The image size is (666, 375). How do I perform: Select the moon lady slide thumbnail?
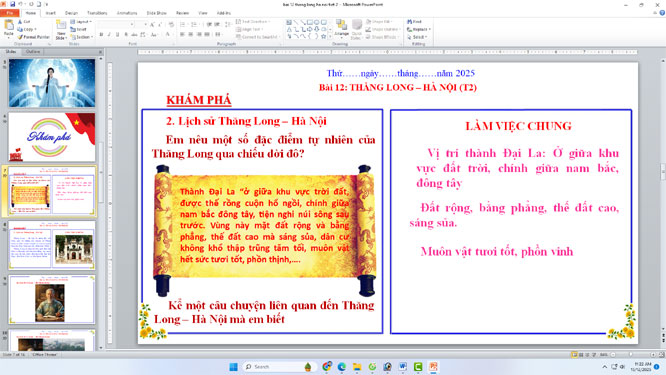pos(52,83)
